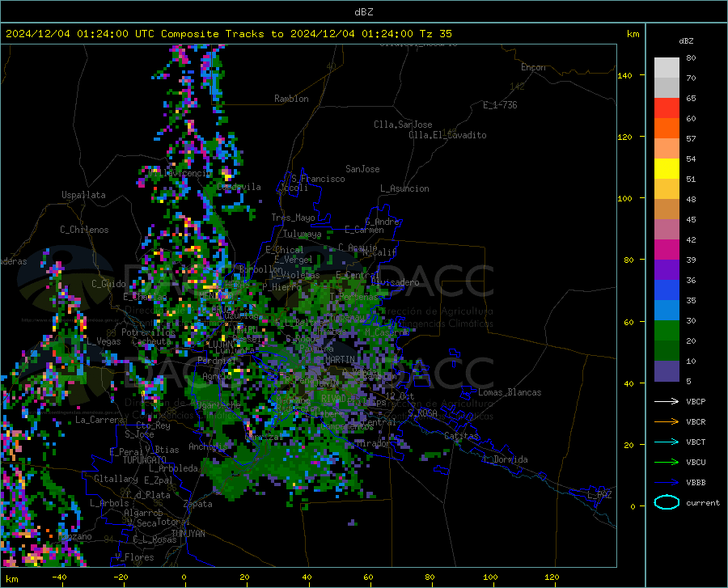Click the '-40' tick on the horizontal axis
Screen dimensions: 728x588
pyautogui.click(x=59, y=577)
